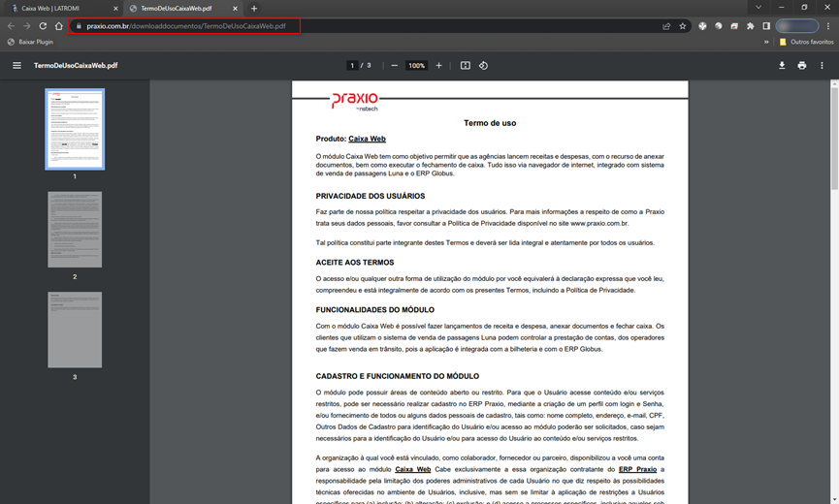Click the TermoDeUsoCaixaWeb.pdf title in viewer

coord(76,65)
